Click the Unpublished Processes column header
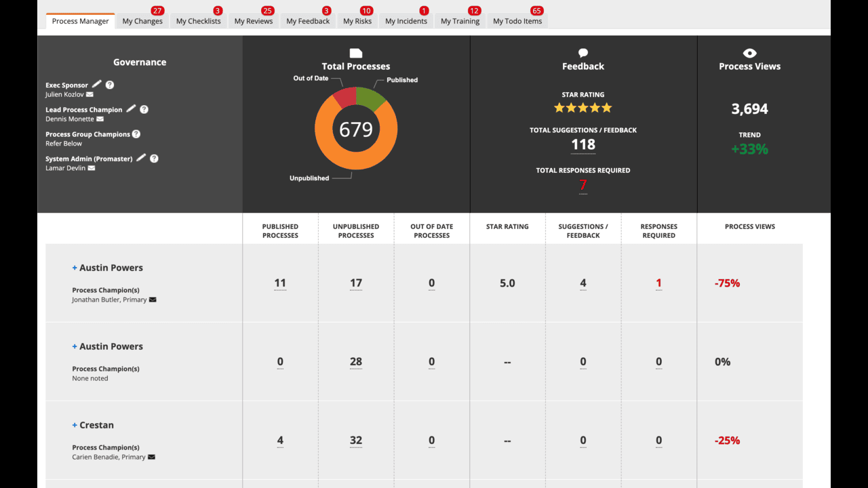The height and width of the screenshot is (488, 868). pos(356,231)
